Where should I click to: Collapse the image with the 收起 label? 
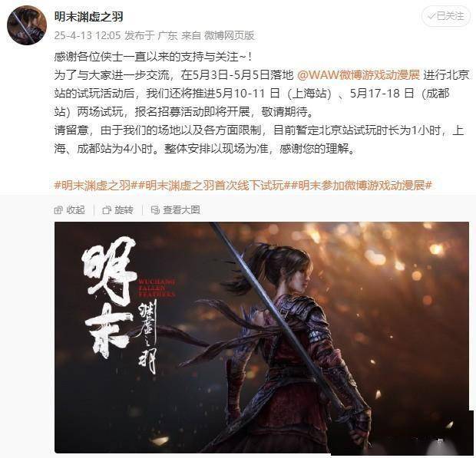click(x=75, y=210)
